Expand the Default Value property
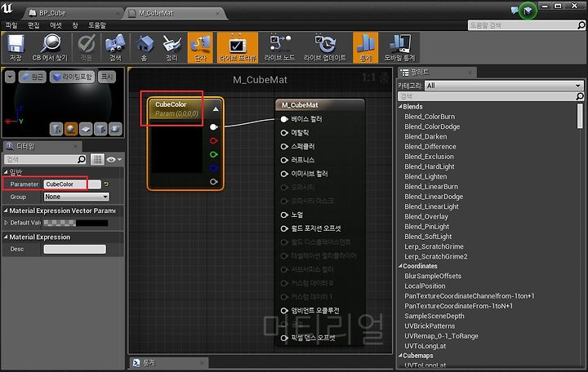This screenshot has width=588, height=372. [6, 223]
